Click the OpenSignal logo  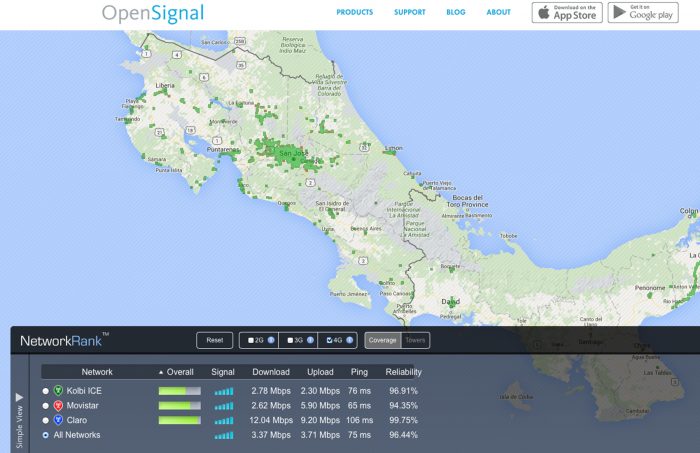click(x=153, y=13)
